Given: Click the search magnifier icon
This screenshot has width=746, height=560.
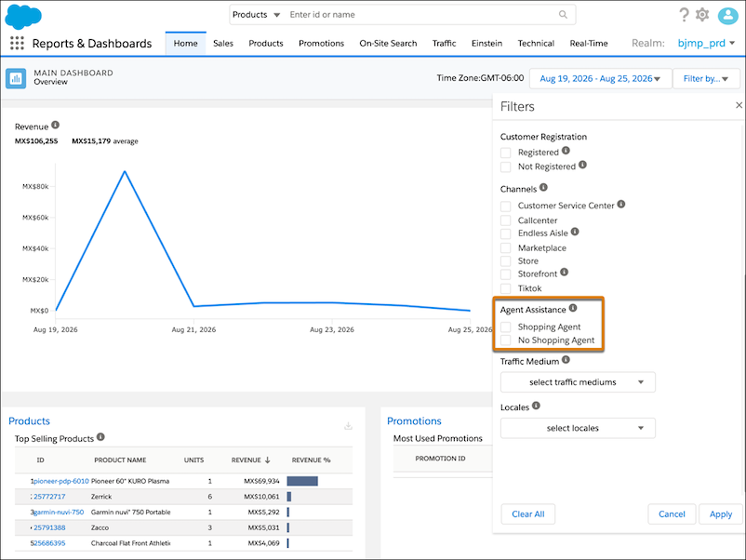Looking at the screenshot, I should pyautogui.click(x=563, y=14).
